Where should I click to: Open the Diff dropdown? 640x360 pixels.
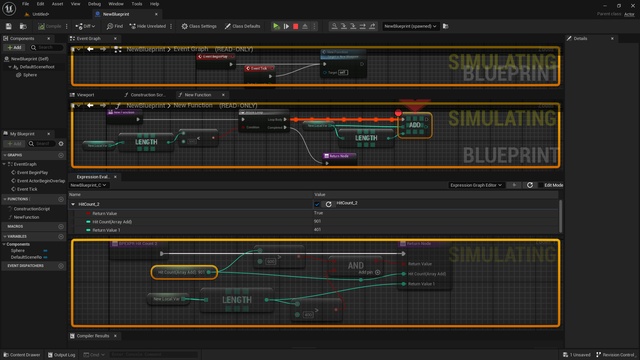pyautogui.click(x=85, y=26)
